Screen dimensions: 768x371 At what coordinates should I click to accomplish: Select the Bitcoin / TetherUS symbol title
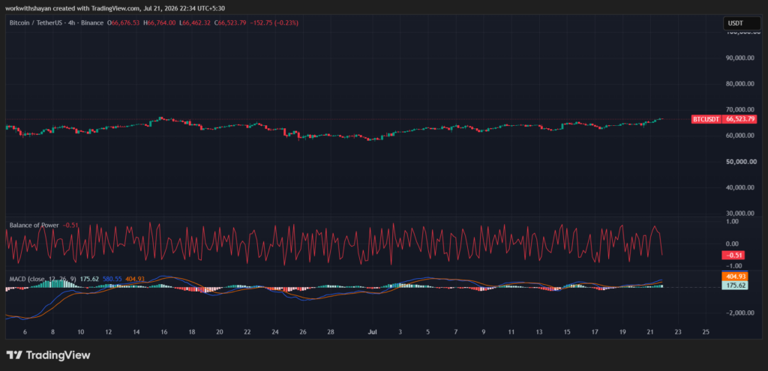tap(56, 23)
